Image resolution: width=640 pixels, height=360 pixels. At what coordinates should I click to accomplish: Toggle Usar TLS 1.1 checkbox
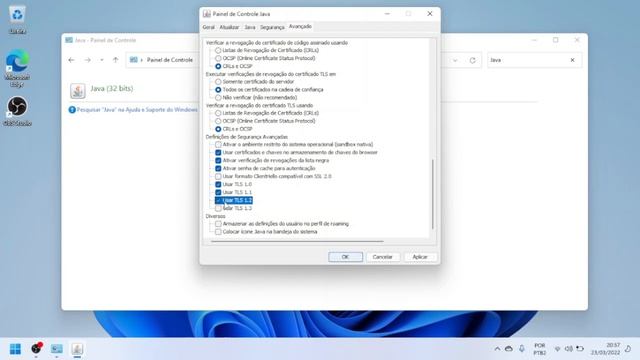[218, 192]
